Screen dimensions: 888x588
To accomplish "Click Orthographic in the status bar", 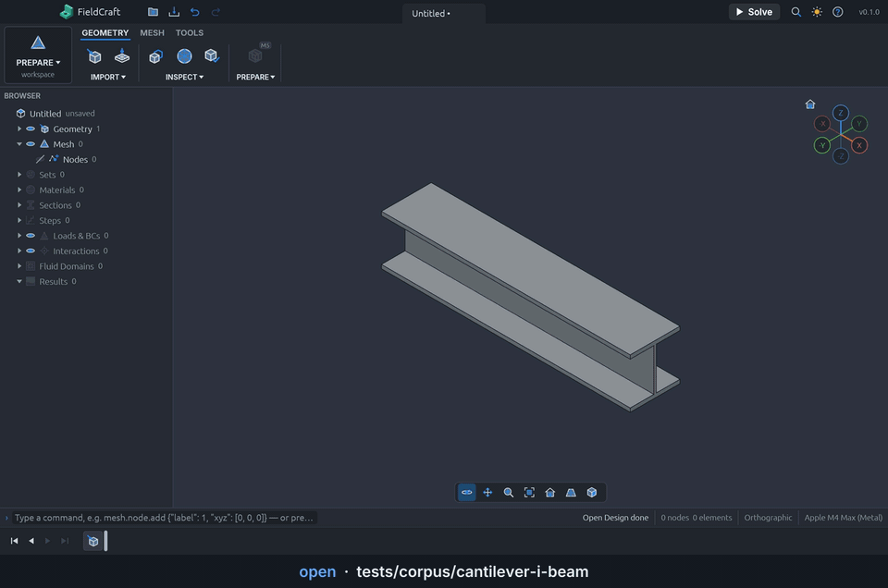I will [768, 518].
